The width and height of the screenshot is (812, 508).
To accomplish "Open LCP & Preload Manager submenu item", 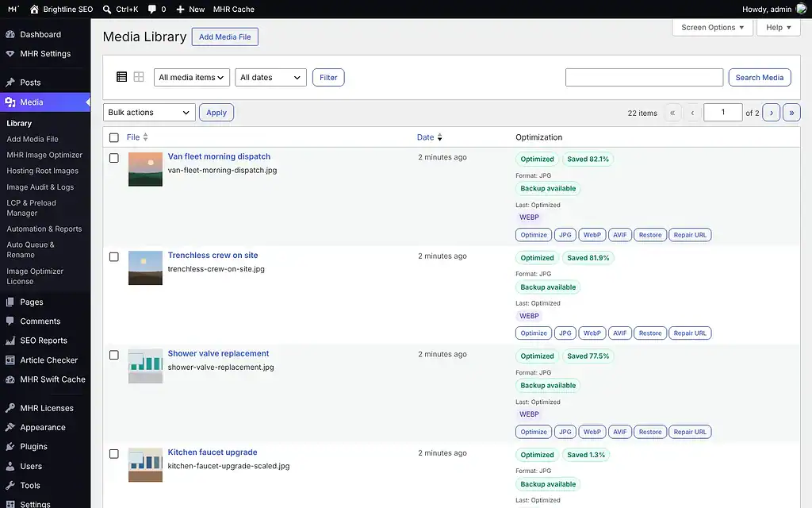I will pyautogui.click(x=31, y=208).
